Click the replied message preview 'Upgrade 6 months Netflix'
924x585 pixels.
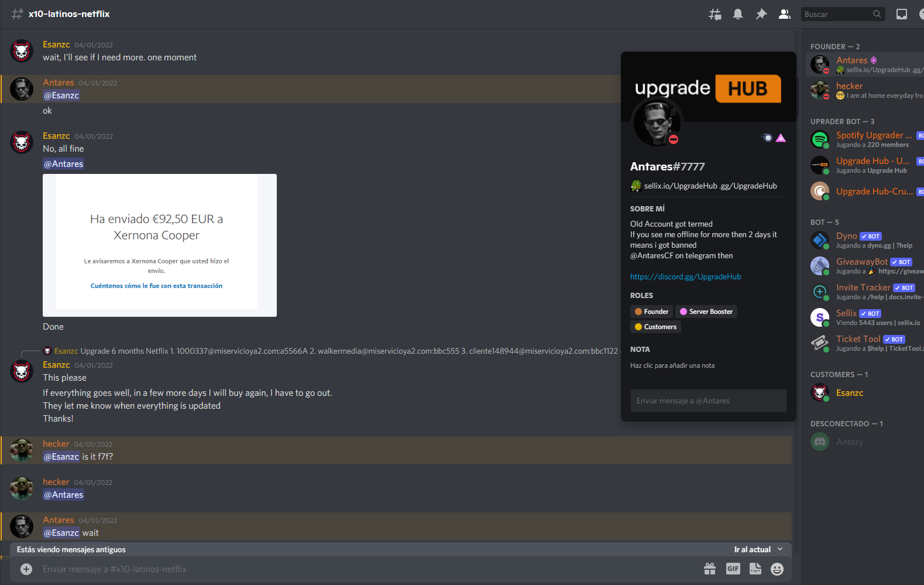349,351
